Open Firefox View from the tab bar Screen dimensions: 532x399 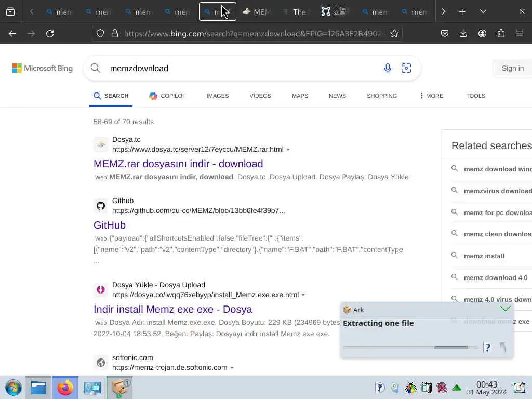tap(10, 11)
